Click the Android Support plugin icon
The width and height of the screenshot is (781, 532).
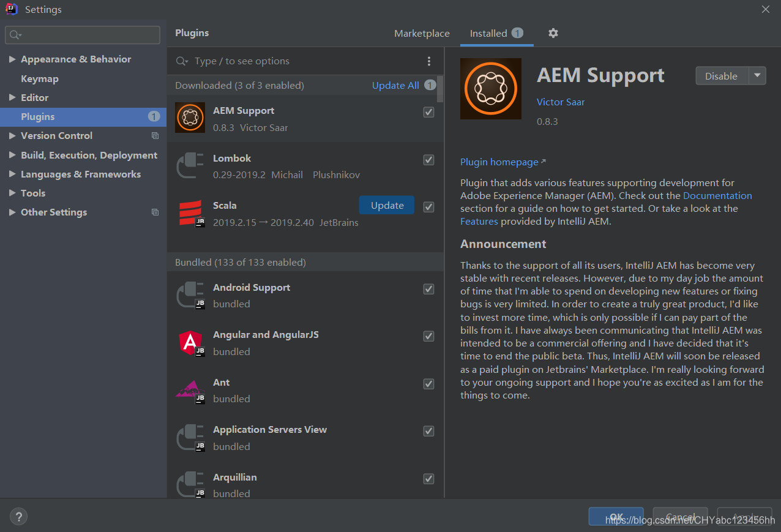[190, 294]
